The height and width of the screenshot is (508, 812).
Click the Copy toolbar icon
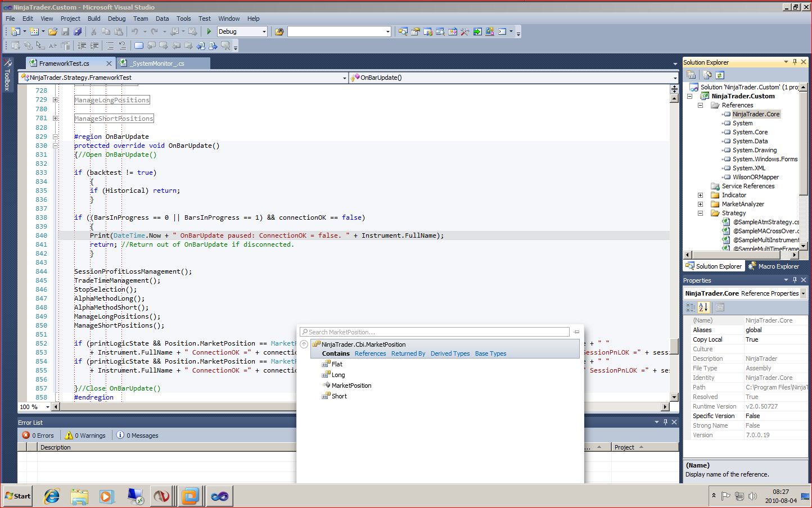click(x=106, y=31)
